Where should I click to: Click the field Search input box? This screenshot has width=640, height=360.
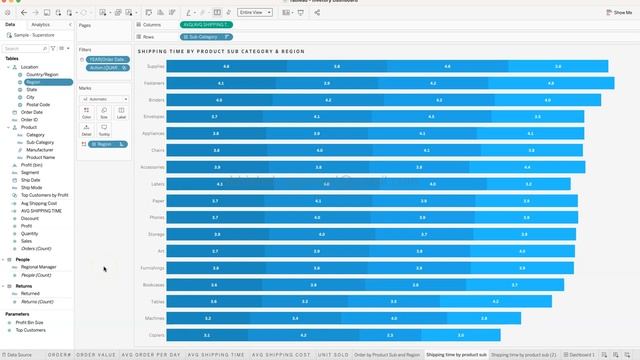click(x=25, y=49)
